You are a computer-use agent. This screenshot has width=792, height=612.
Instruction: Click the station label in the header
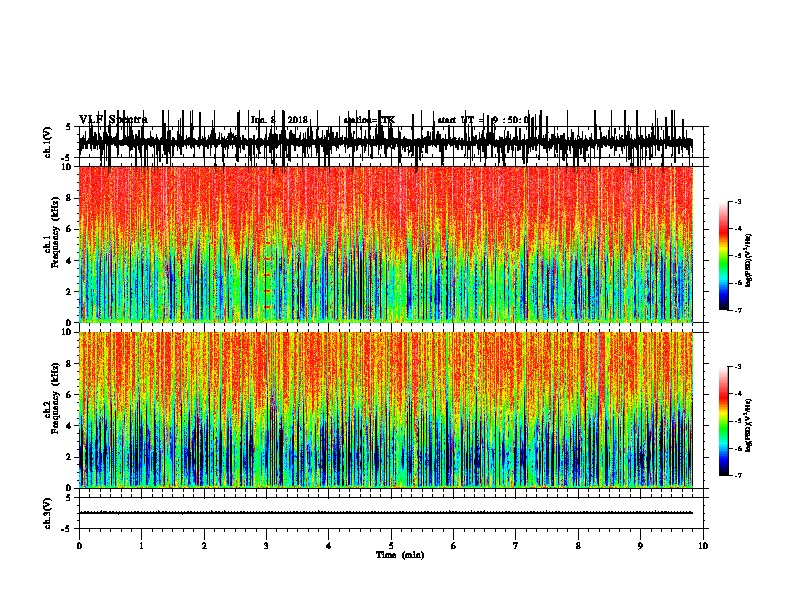click(369, 120)
